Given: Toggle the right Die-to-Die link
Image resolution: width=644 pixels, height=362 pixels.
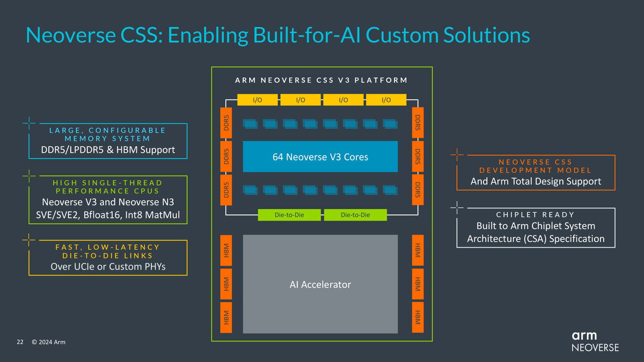Looking at the screenshot, I should click(355, 215).
